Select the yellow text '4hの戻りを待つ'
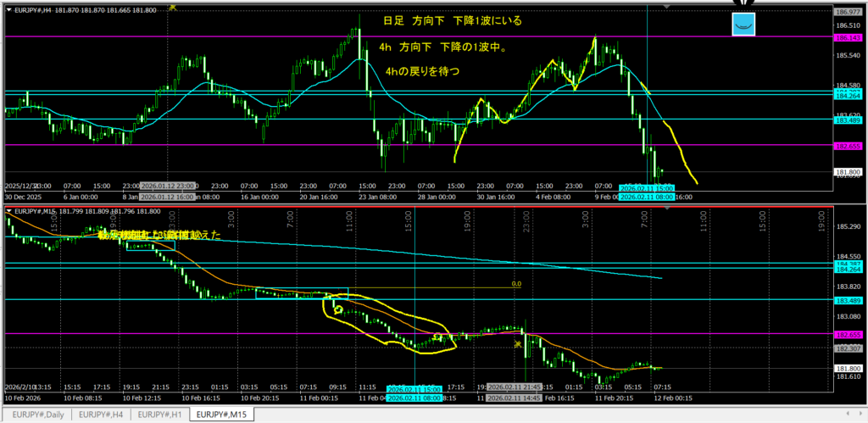This screenshot has height=423, width=868. [x=422, y=72]
